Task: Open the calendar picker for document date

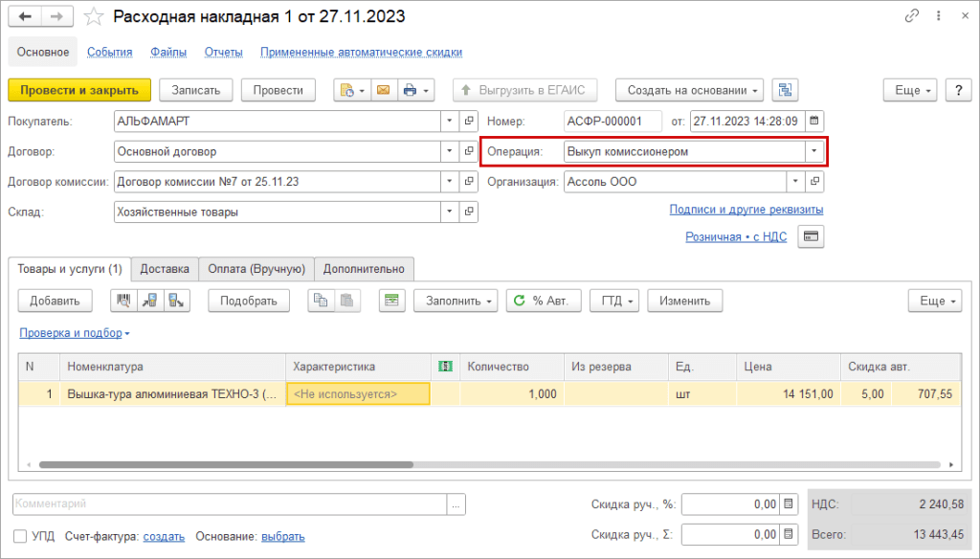Action: tap(814, 122)
